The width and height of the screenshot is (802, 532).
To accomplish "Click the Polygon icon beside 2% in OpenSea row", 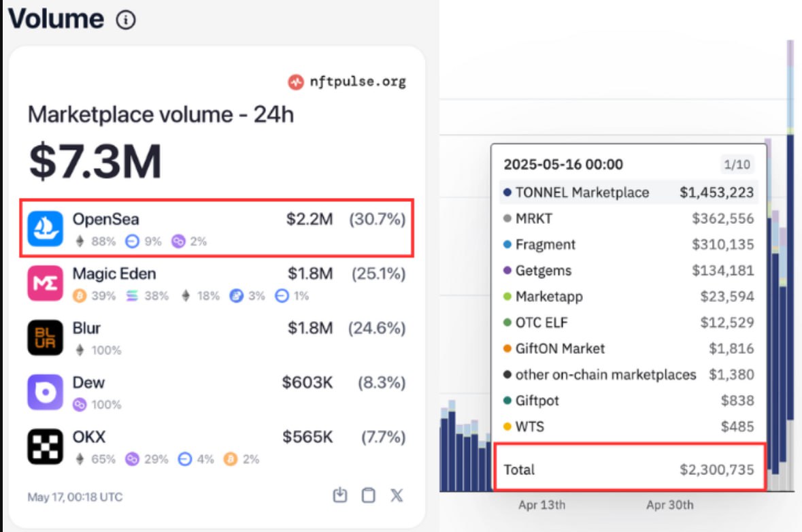I will (178, 241).
